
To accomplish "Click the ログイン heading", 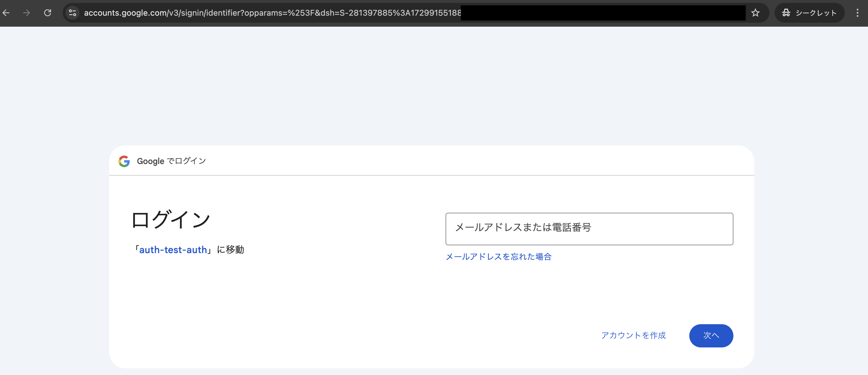I will point(171,219).
